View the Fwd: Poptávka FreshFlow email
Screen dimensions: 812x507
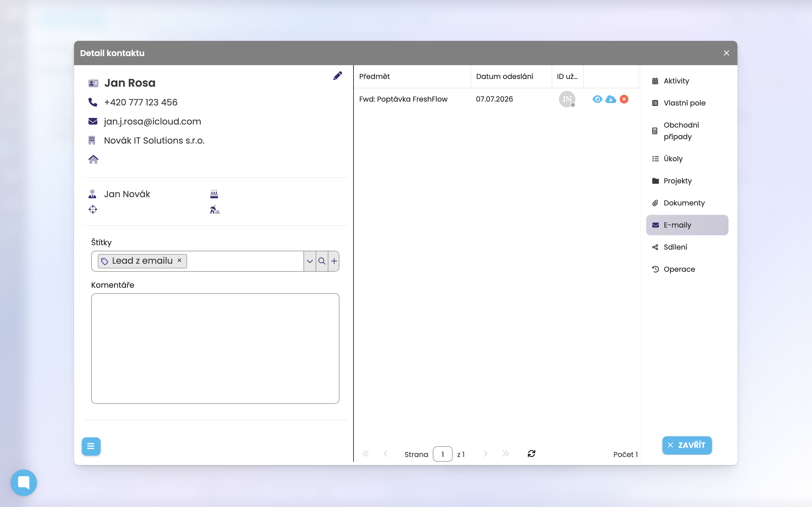[x=597, y=99]
